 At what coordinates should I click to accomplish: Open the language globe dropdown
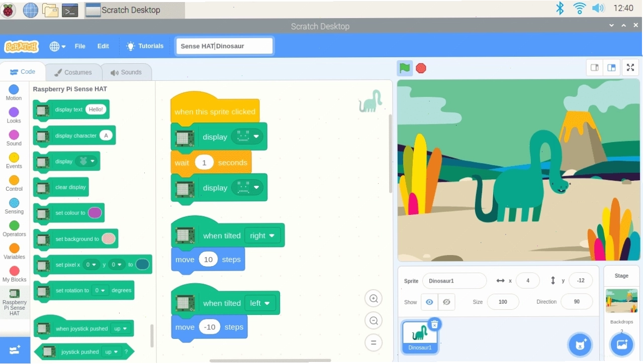point(57,46)
